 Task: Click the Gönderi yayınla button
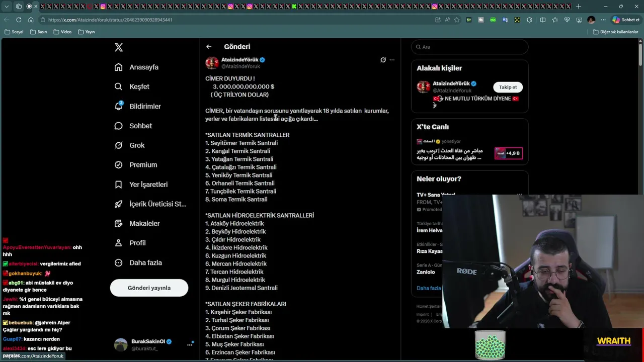149,288
